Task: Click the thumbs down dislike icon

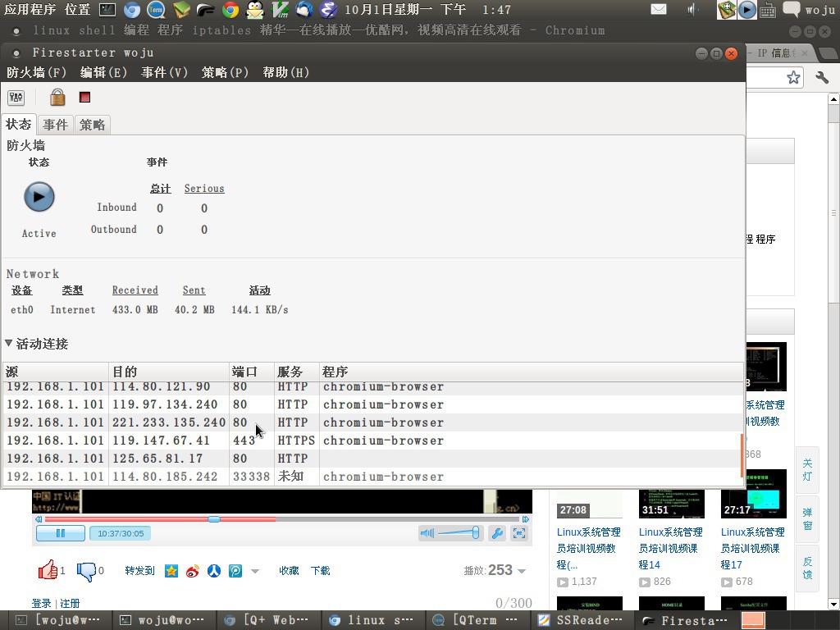Action: (85, 572)
